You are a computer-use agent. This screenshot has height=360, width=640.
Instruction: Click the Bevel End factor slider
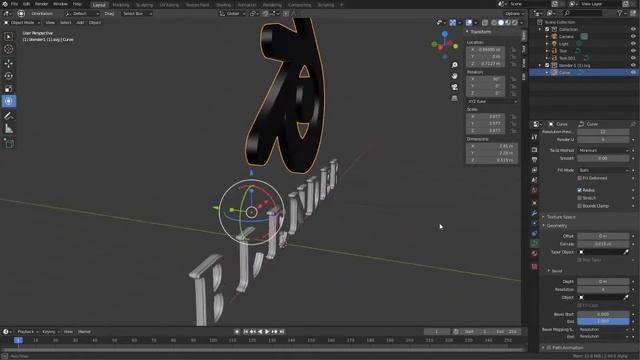(603, 322)
